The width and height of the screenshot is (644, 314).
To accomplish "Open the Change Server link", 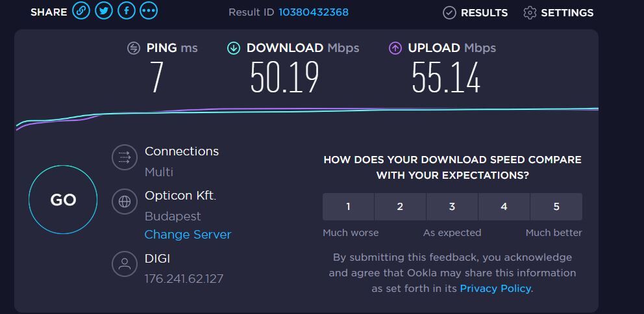I will pos(188,235).
